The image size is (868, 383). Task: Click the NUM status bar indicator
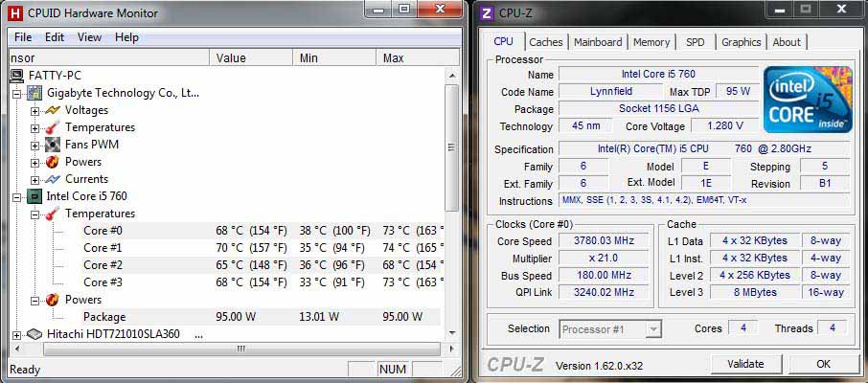(x=394, y=370)
